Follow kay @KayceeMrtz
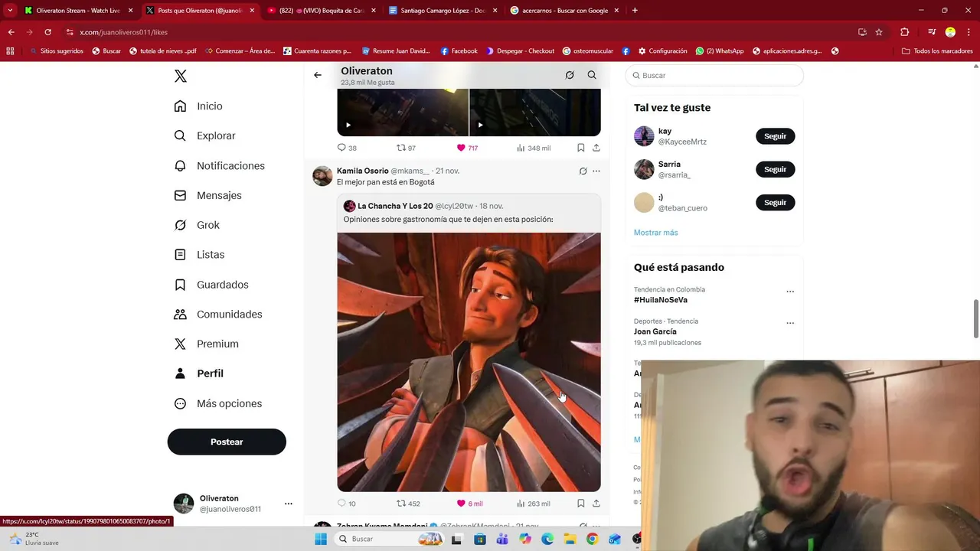 [x=775, y=136]
